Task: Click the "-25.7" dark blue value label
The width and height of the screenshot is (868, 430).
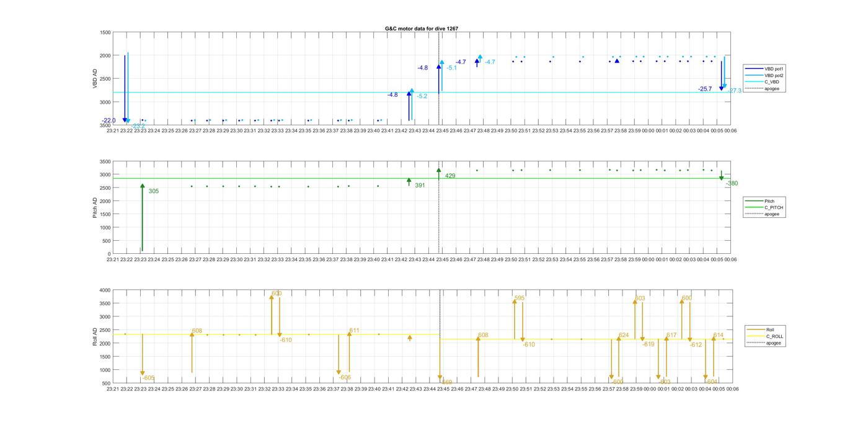Action: (705, 89)
